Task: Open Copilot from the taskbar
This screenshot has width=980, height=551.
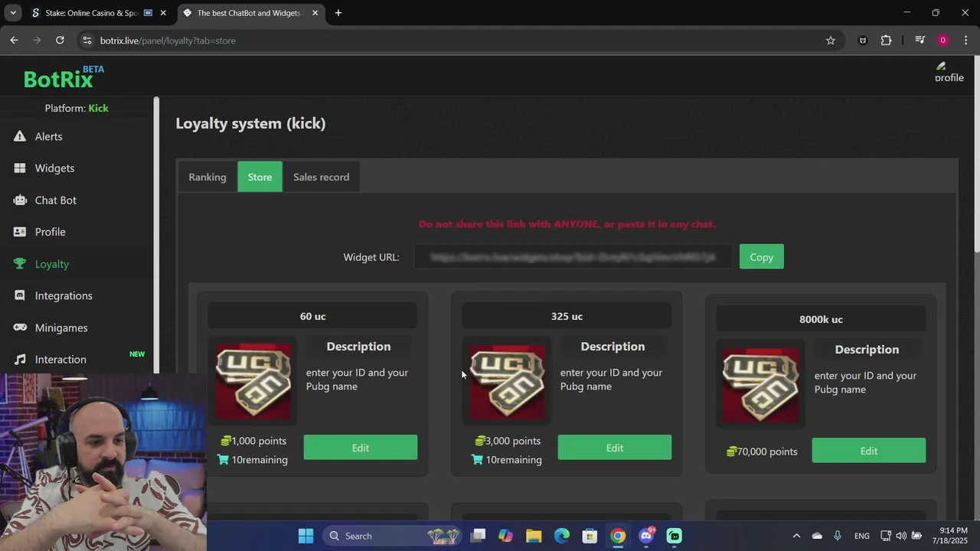Action: 505,536
